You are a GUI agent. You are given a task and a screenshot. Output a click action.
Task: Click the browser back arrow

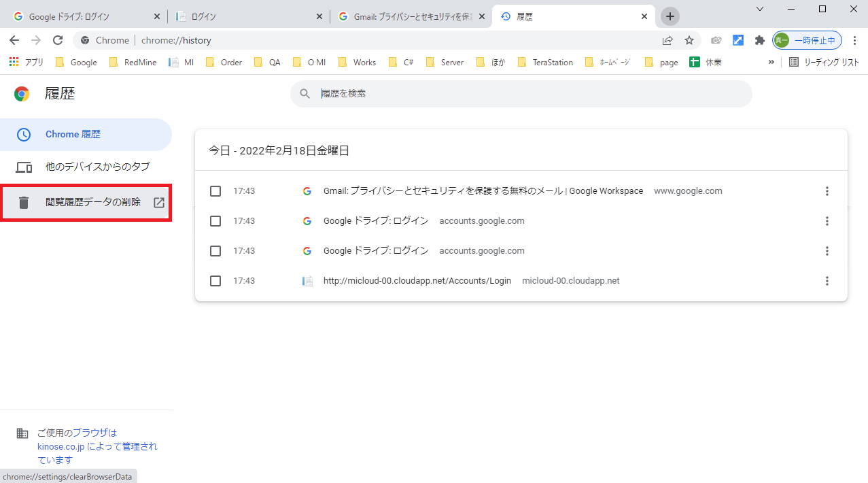pyautogui.click(x=14, y=40)
